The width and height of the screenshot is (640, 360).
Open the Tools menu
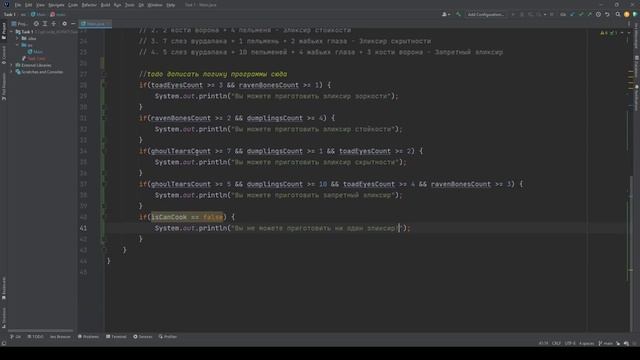129,5
